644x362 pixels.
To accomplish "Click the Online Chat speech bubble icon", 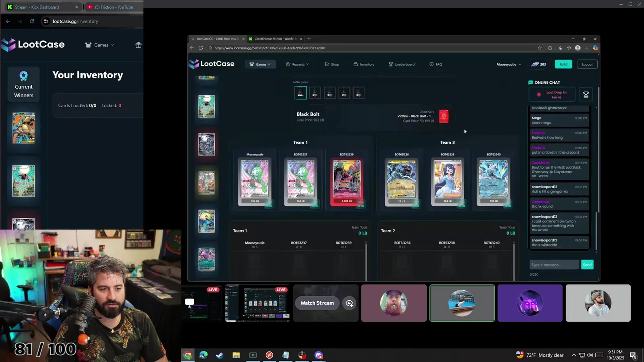I will pyautogui.click(x=530, y=82).
